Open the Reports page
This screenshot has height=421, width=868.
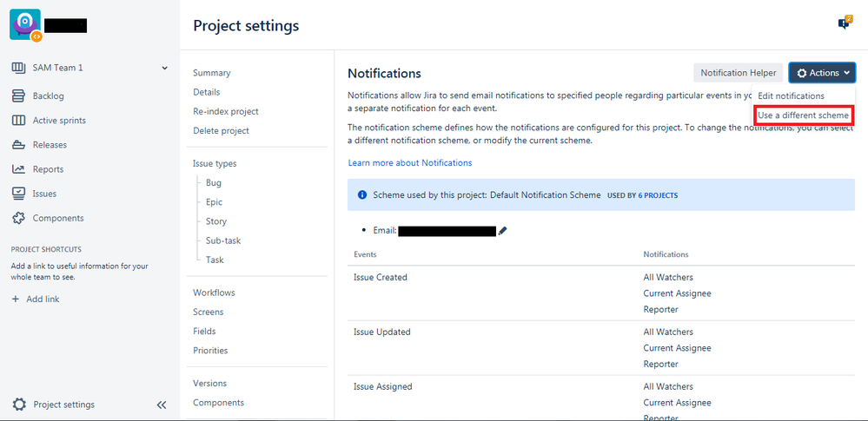click(48, 169)
